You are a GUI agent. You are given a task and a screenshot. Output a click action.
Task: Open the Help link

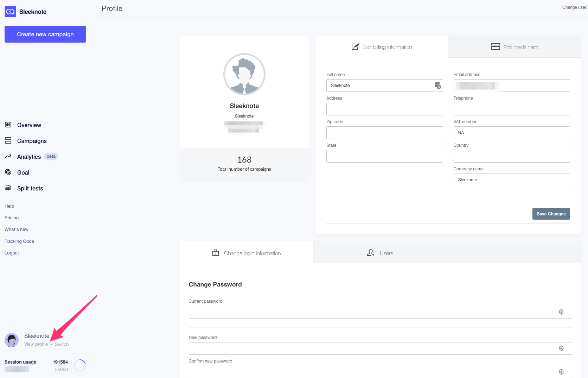click(9, 206)
